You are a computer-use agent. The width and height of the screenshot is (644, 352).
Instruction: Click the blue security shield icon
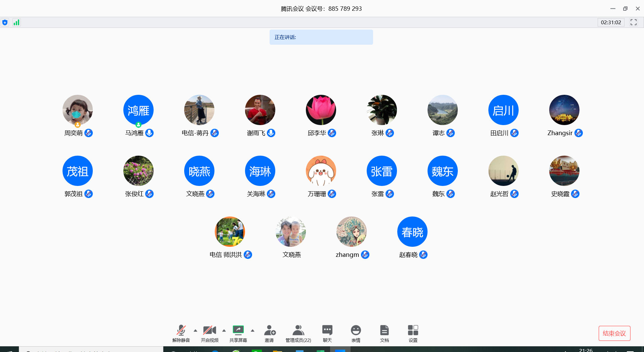tap(5, 23)
